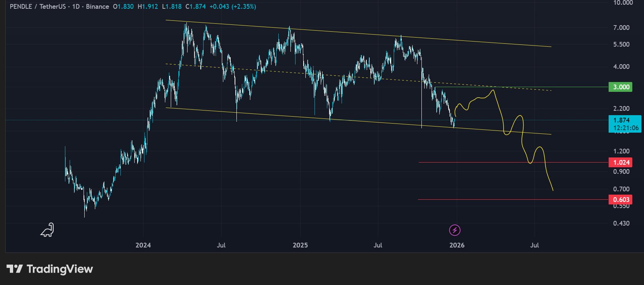Click the 2026 time axis label
Viewport: 644px width, 285px height.
pyautogui.click(x=457, y=245)
